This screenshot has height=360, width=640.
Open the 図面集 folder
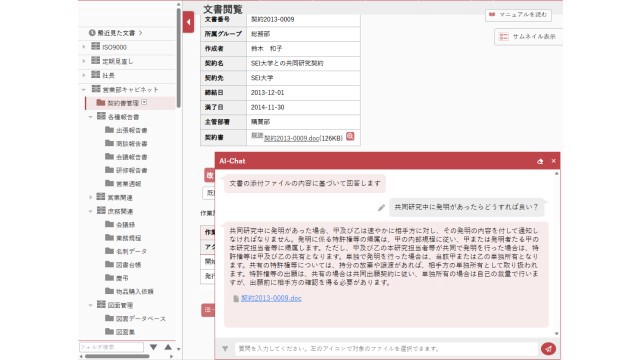pyautogui.click(x=120, y=332)
